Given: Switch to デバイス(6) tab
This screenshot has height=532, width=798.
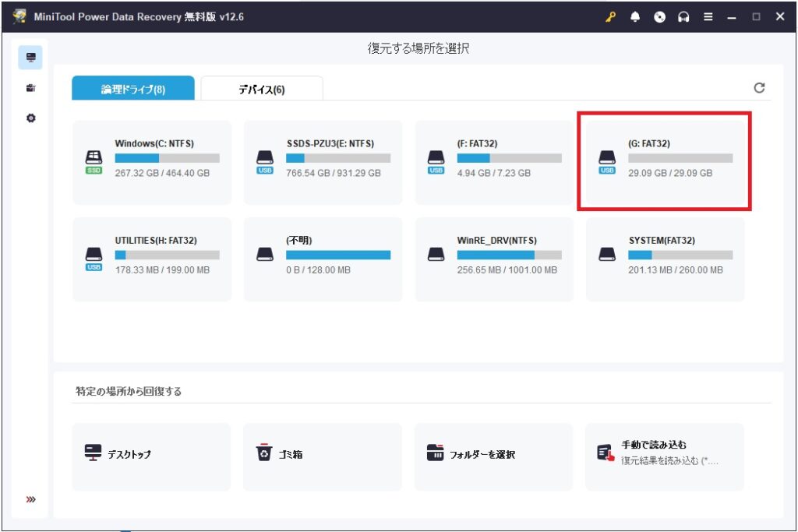Looking at the screenshot, I should pos(262,89).
